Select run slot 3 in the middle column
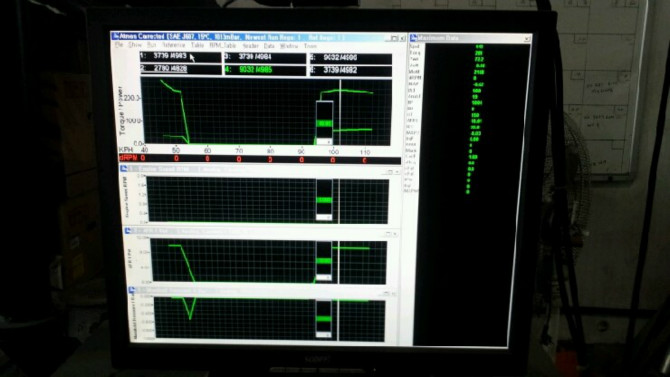Image resolution: width=670 pixels, height=377 pixels. [265, 57]
